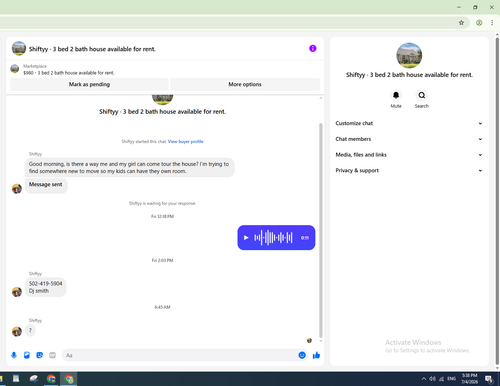Search in conversation using magnifier icon
Screen dimensions: 500x386
click(422, 95)
